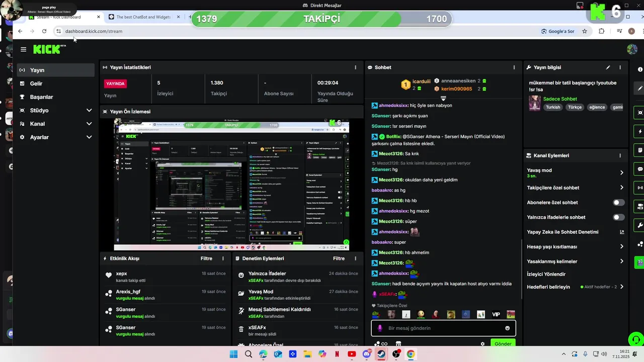Open Sohbet panel three-dot menu
This screenshot has width=644, height=362.
click(514, 67)
